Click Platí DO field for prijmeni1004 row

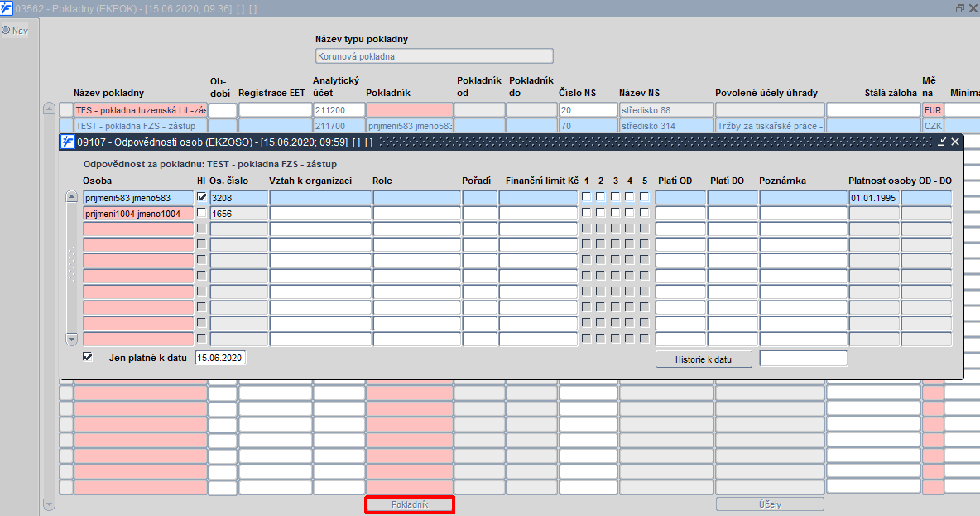click(733, 214)
